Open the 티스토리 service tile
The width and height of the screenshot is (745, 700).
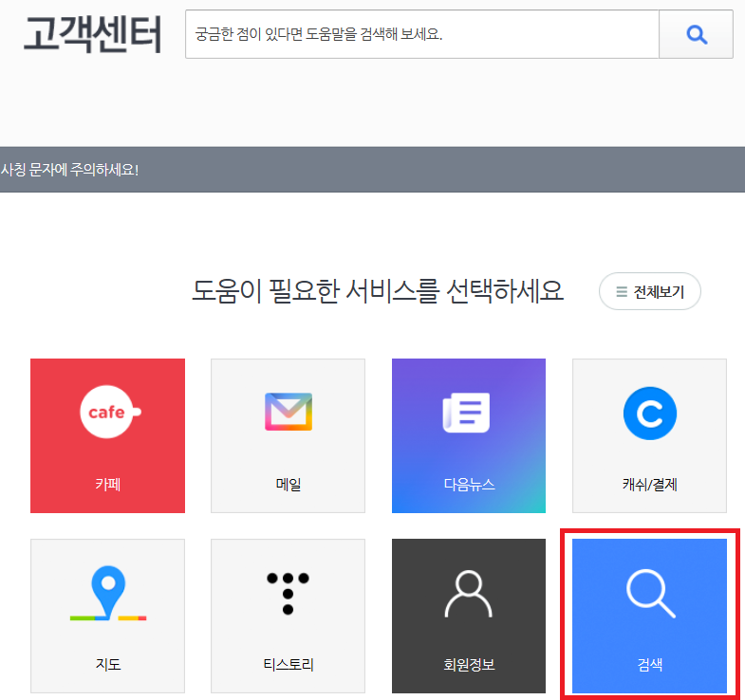point(288,616)
